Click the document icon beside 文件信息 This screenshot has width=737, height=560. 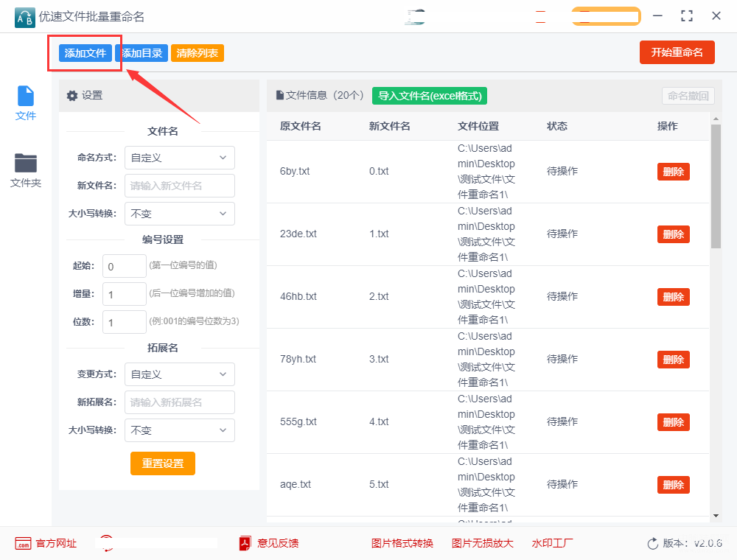(279, 95)
